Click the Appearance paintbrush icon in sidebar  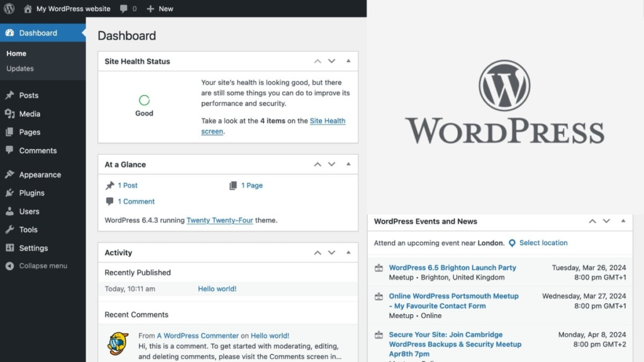10,175
